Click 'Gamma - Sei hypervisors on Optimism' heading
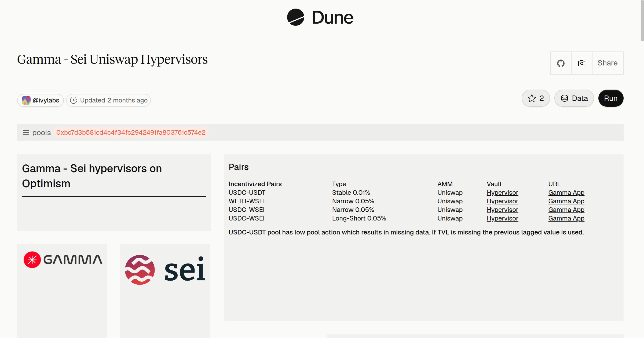This screenshot has height=338, width=644. point(92,176)
